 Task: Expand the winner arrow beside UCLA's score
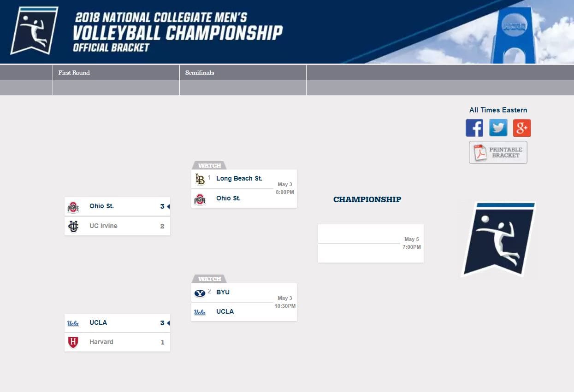(168, 323)
